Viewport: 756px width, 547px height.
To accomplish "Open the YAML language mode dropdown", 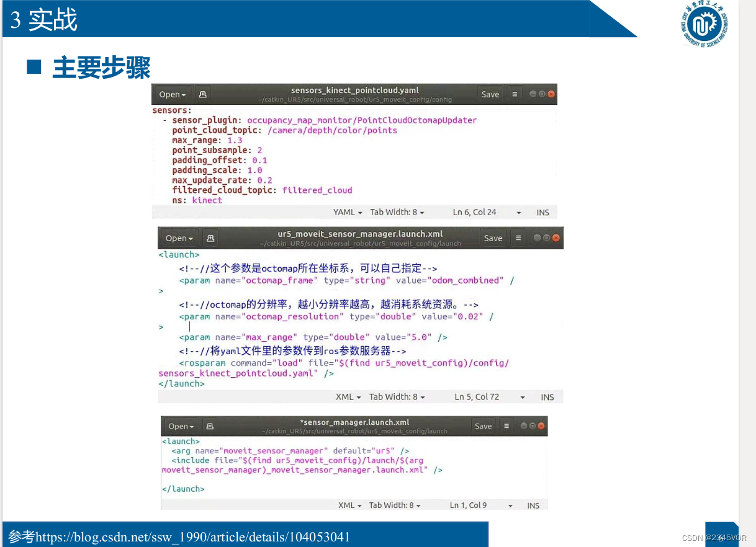I will [x=347, y=212].
